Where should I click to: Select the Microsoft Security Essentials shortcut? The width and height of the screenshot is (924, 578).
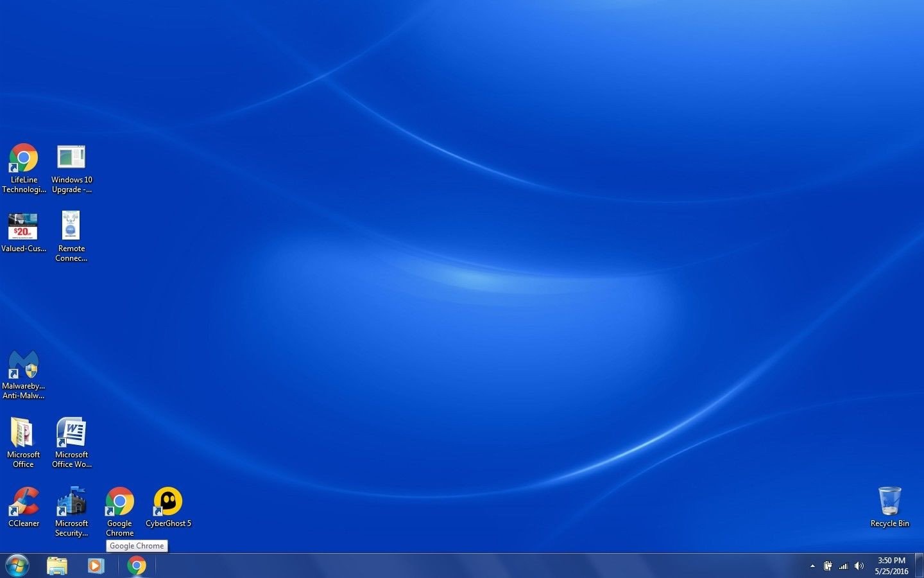coord(71,502)
